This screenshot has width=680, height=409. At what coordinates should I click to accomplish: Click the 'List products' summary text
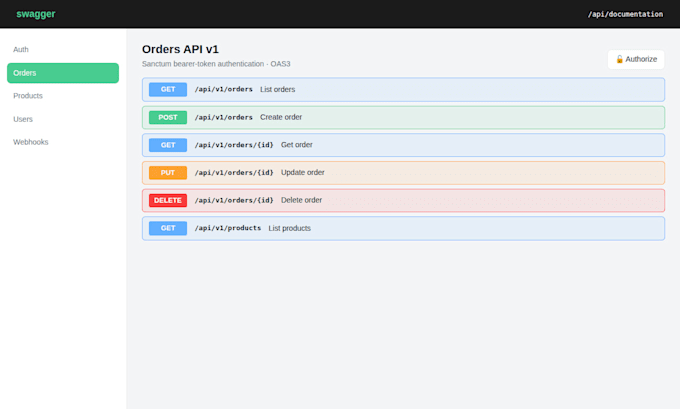tap(290, 228)
